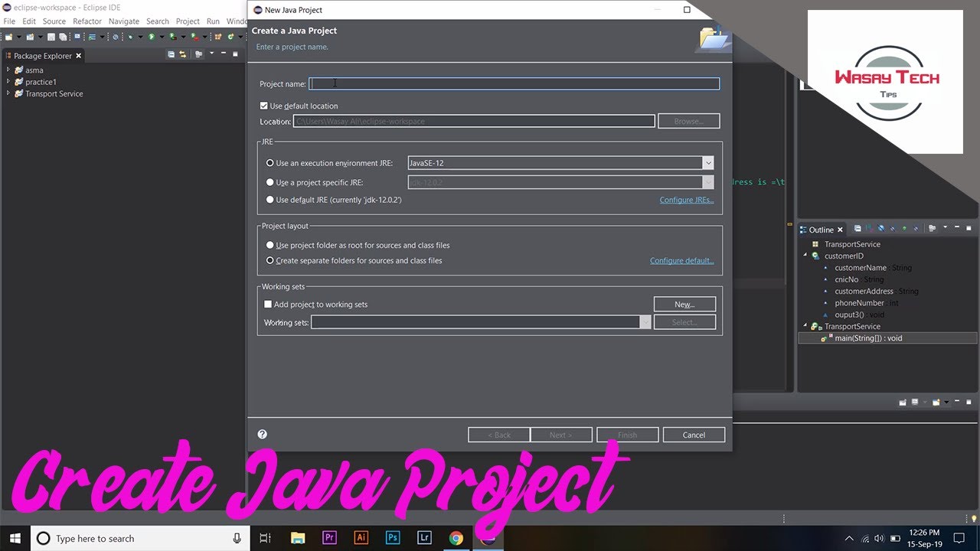Expand the practice1 project node

point(8,81)
